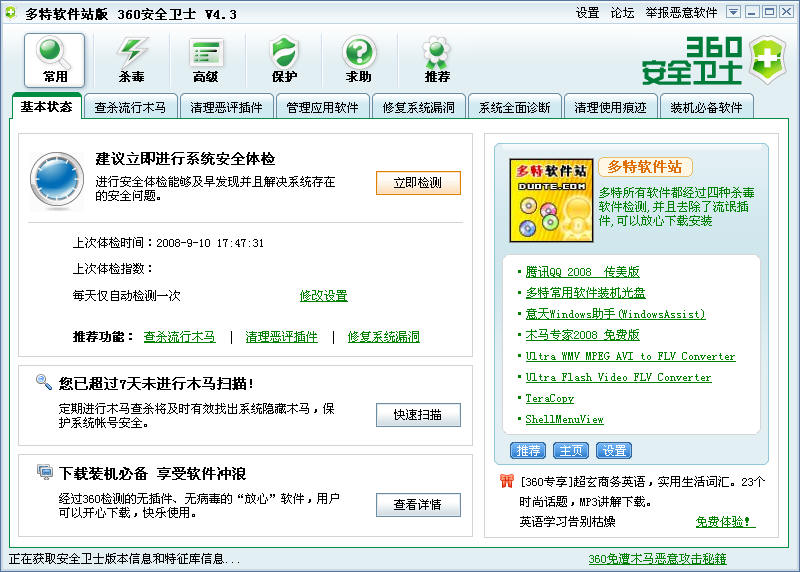The height and width of the screenshot is (572, 800).
Task: Switch to the 修复系统漏洞 tab
Action: click(418, 108)
